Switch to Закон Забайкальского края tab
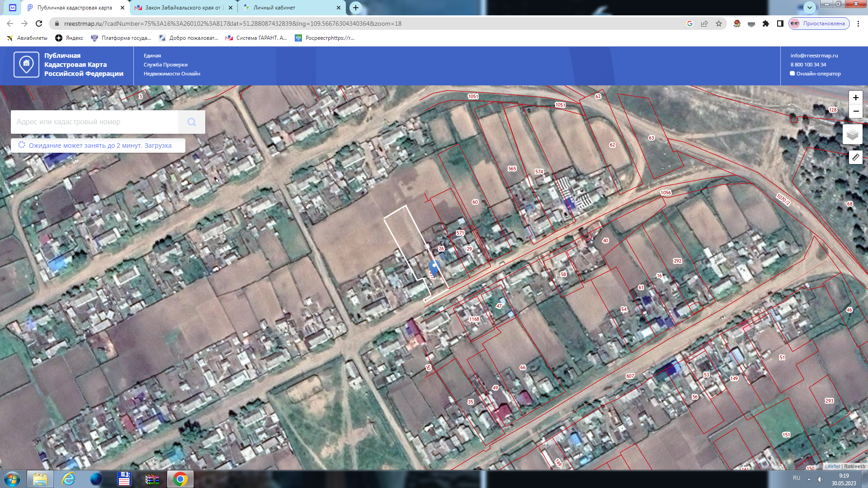Viewport: 868px width, 488px height. tap(184, 8)
